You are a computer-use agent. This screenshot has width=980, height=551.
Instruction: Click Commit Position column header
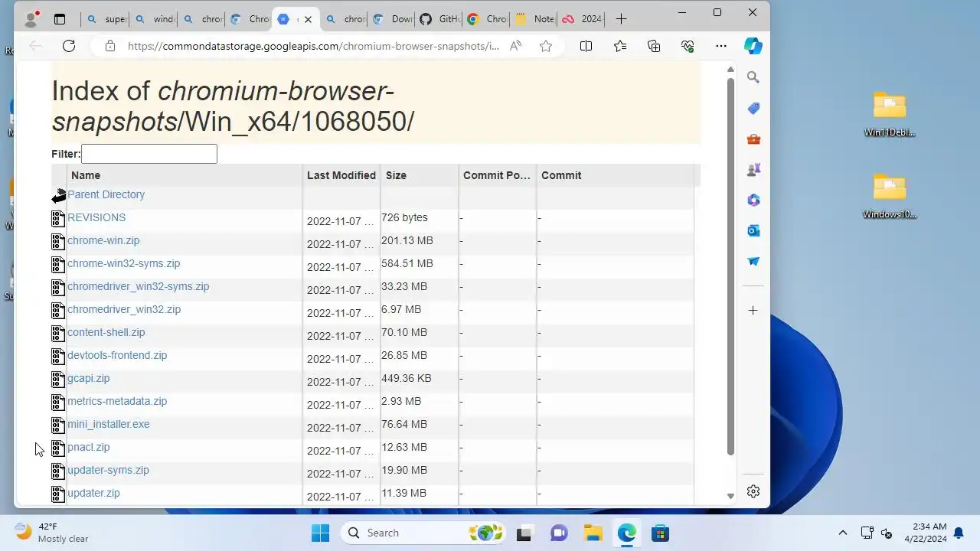click(x=497, y=175)
